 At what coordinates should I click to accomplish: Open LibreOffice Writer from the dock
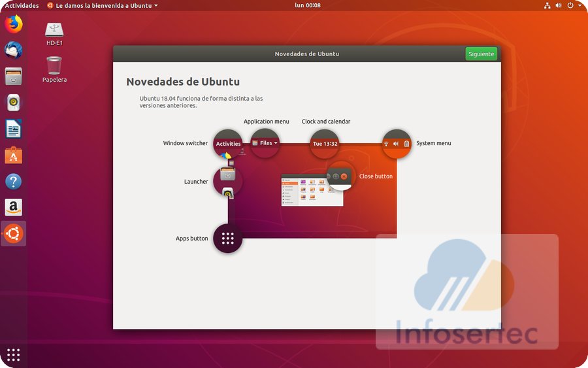pyautogui.click(x=13, y=129)
